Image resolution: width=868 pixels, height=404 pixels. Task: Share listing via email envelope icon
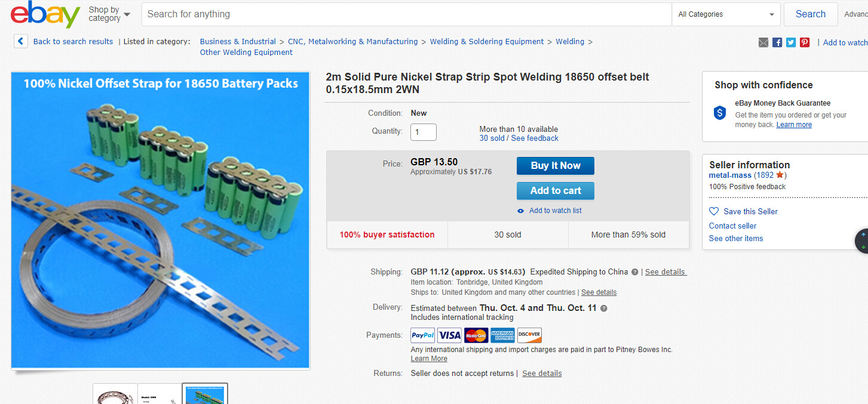point(763,42)
